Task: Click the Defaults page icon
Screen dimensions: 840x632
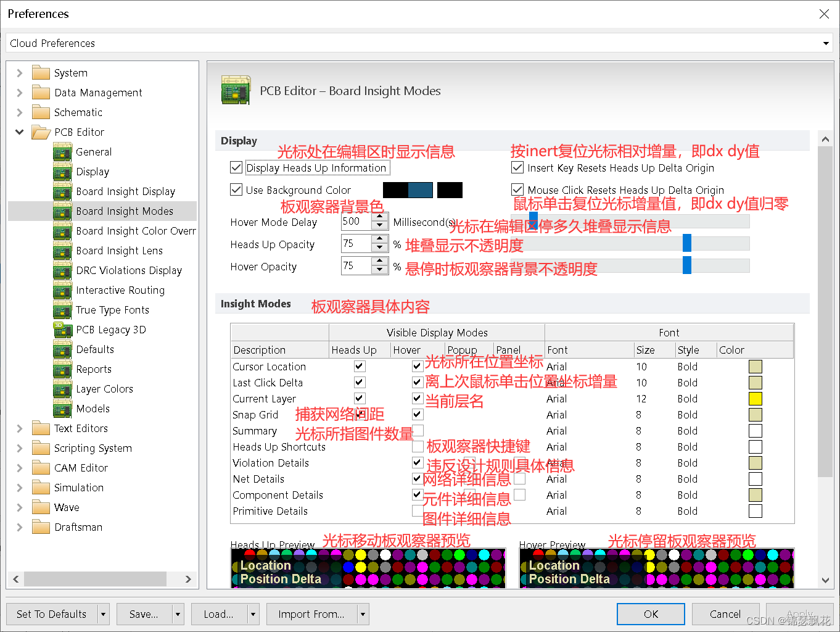Action: coord(62,349)
